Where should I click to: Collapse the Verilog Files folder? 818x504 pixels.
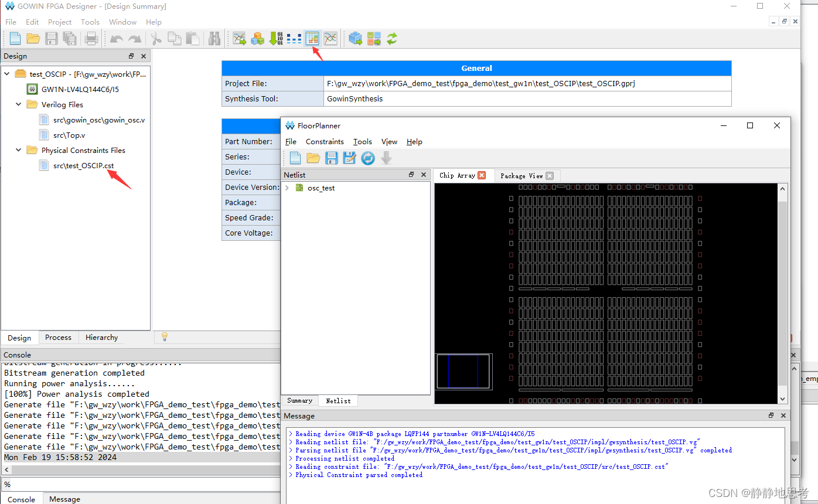click(x=19, y=104)
